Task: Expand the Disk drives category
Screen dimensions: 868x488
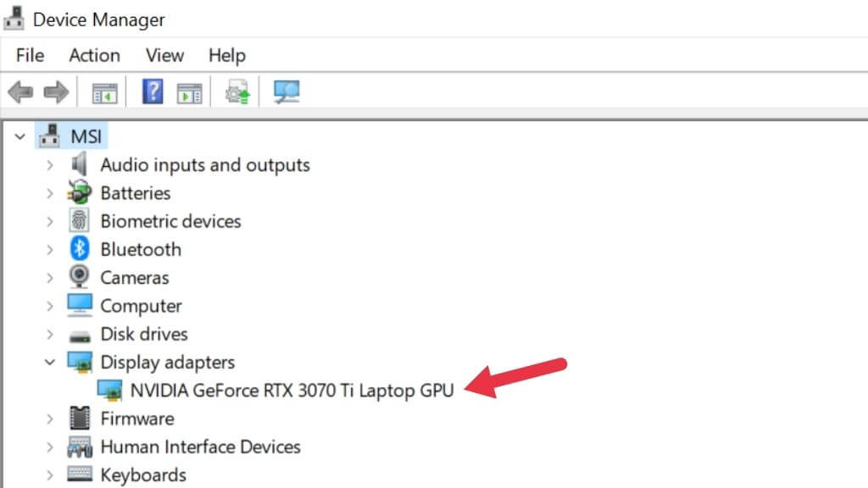Action: (x=51, y=334)
